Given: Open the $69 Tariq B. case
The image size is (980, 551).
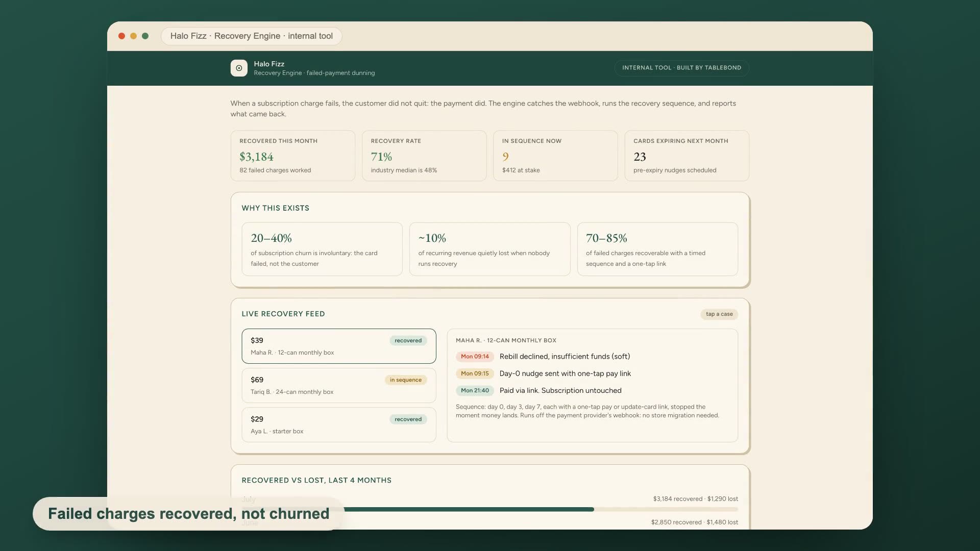Looking at the screenshot, I should (339, 385).
